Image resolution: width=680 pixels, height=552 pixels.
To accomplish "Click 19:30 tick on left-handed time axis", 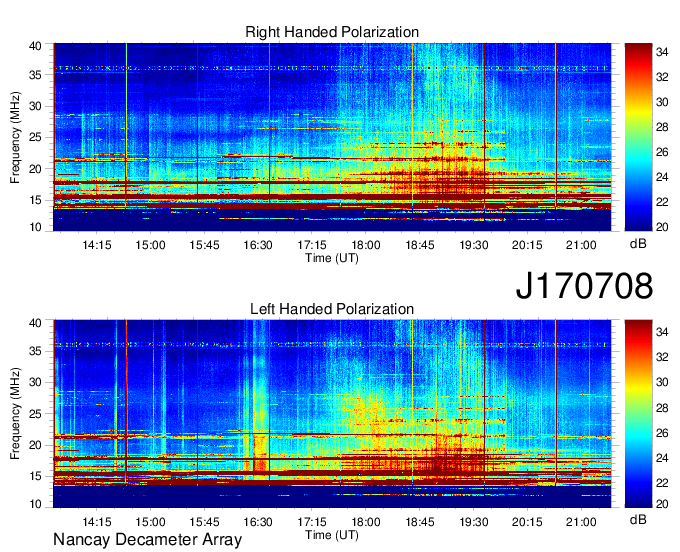I will pyautogui.click(x=474, y=522).
